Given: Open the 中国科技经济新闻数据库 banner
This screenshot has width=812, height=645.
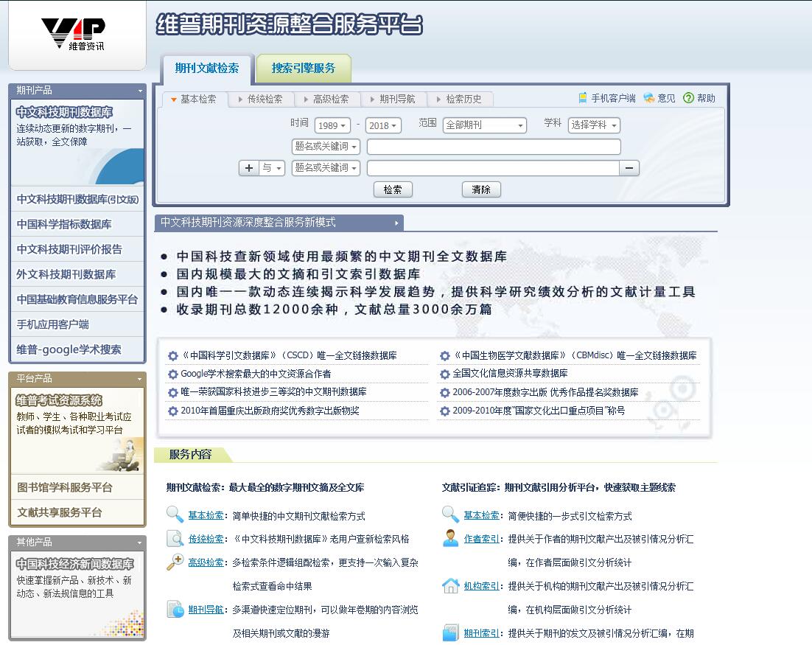Looking at the screenshot, I should pyautogui.click(x=77, y=594).
